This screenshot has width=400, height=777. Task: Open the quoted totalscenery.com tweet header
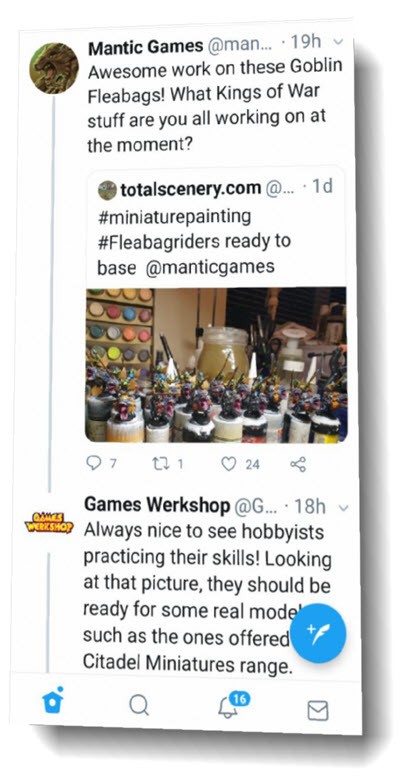pyautogui.click(x=215, y=188)
